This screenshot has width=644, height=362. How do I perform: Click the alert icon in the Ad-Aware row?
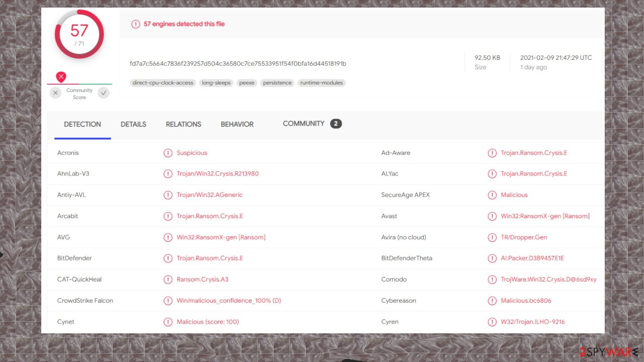[x=492, y=153]
